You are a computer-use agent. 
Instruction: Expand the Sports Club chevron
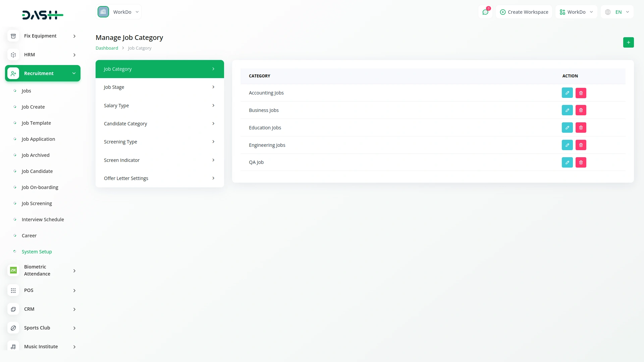tap(74, 328)
